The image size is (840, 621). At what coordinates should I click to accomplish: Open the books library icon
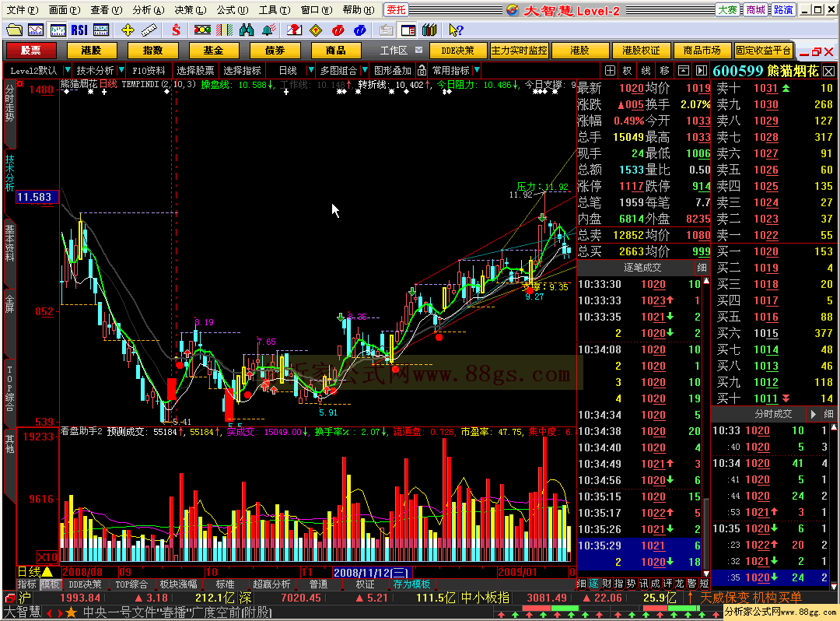(x=429, y=30)
